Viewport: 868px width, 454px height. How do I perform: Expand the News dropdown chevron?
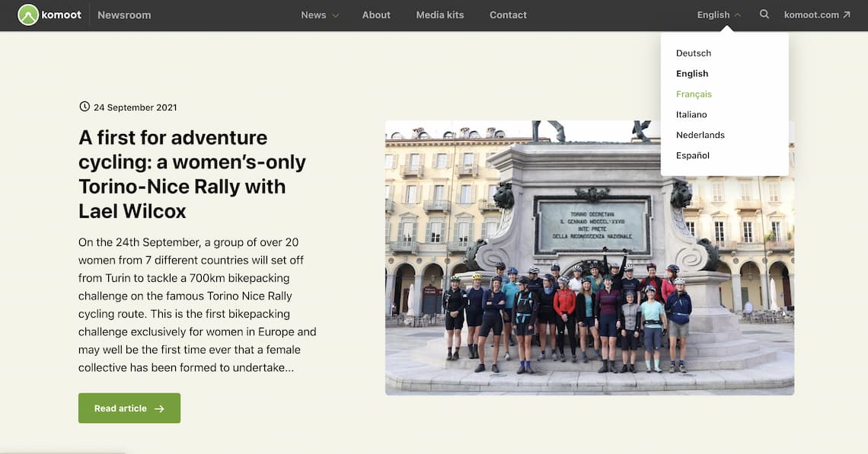(x=335, y=15)
